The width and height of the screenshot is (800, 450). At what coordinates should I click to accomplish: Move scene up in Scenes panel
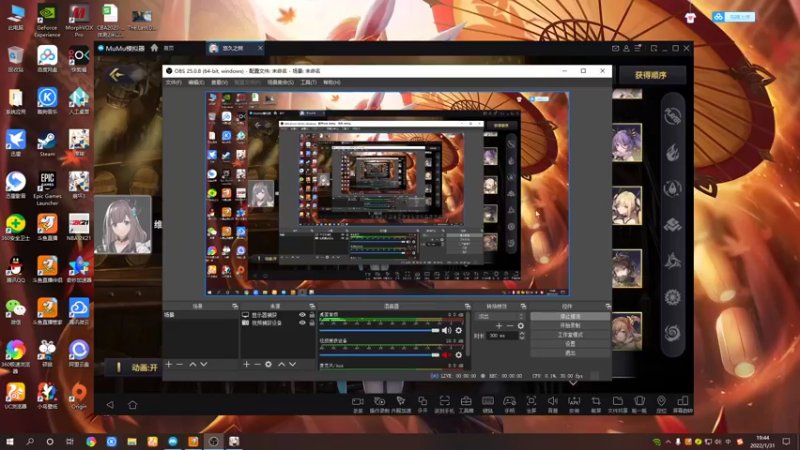192,364
